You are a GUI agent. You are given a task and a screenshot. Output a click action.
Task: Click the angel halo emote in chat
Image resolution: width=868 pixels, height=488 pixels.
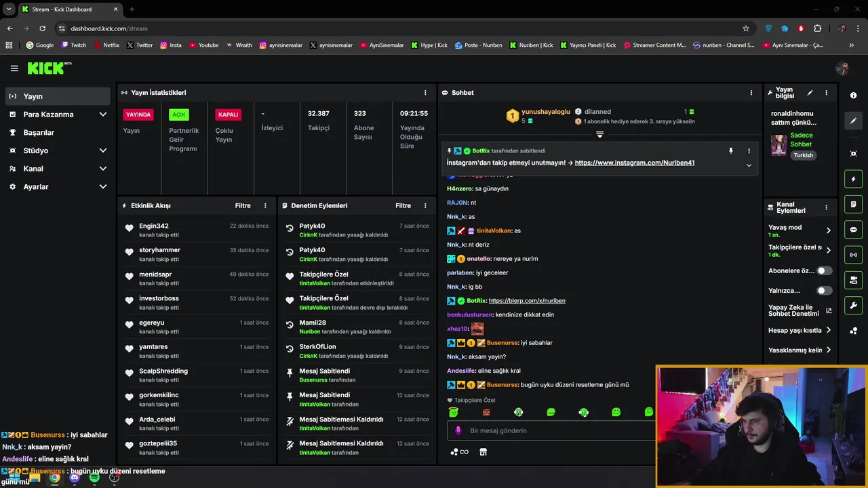click(454, 412)
